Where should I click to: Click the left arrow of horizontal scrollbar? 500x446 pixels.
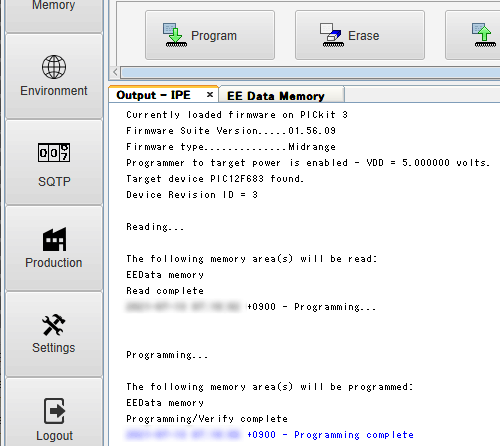point(115,72)
